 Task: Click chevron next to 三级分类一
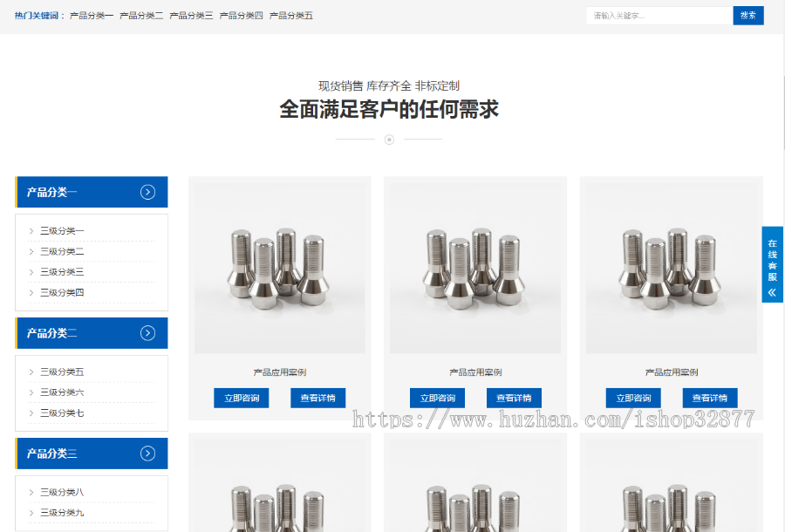[31, 231]
